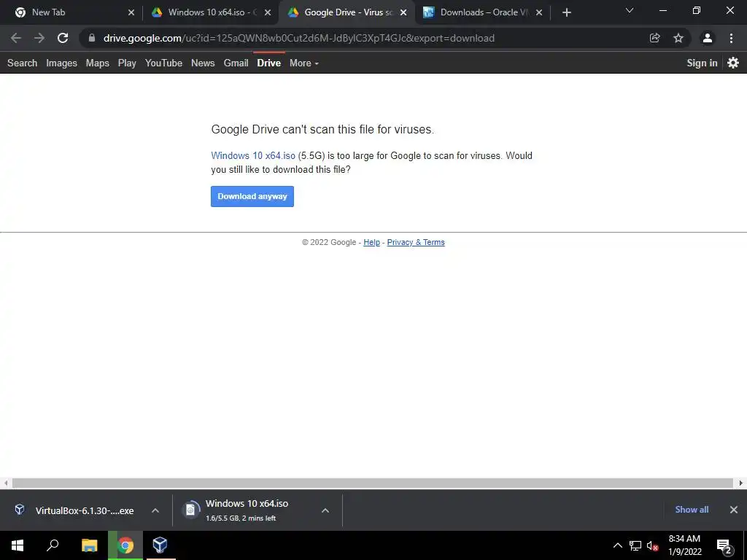Open News in Google bar

pyautogui.click(x=203, y=63)
